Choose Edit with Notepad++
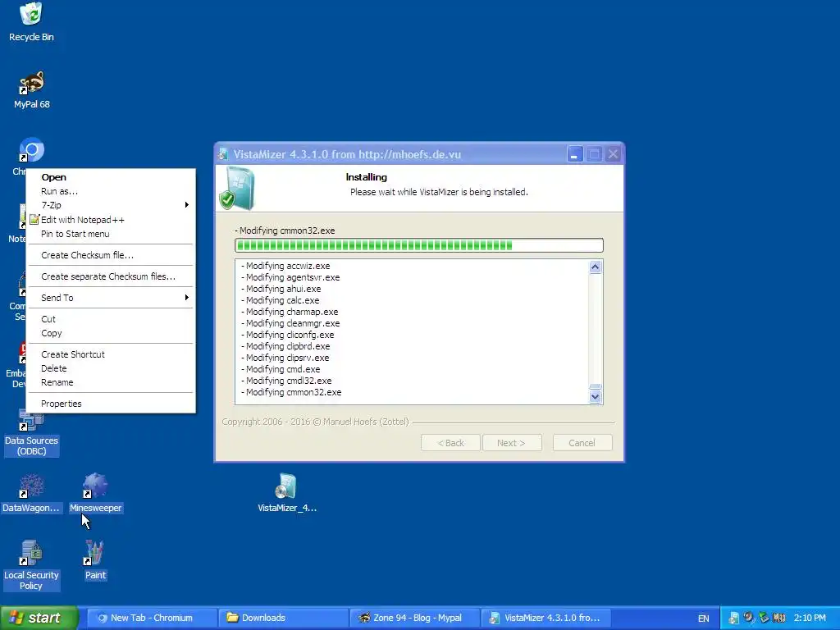Screen dimensions: 840x630 click(111, 220)
